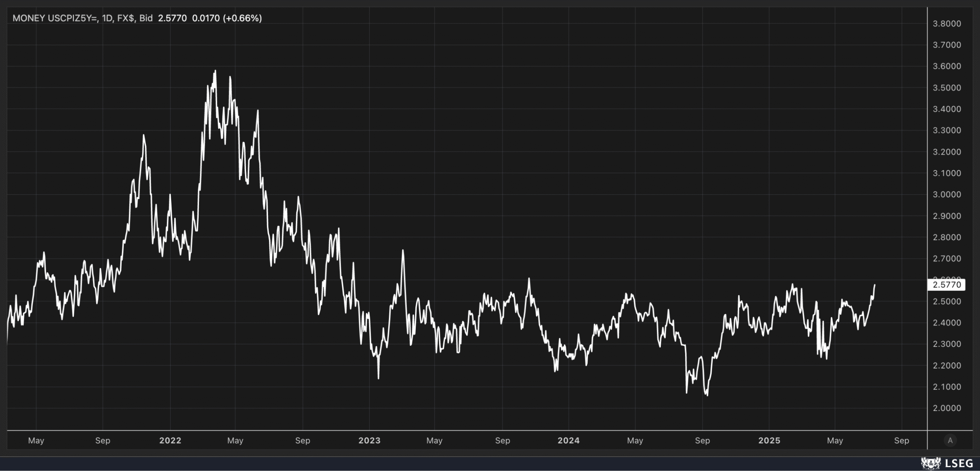This screenshot has width=980, height=471.
Task: Click the 2.9000 price axis label
Action: click(x=947, y=216)
